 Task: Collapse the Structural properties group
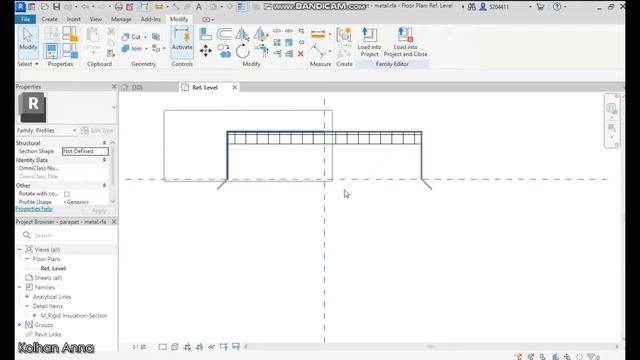pyautogui.click(x=104, y=143)
